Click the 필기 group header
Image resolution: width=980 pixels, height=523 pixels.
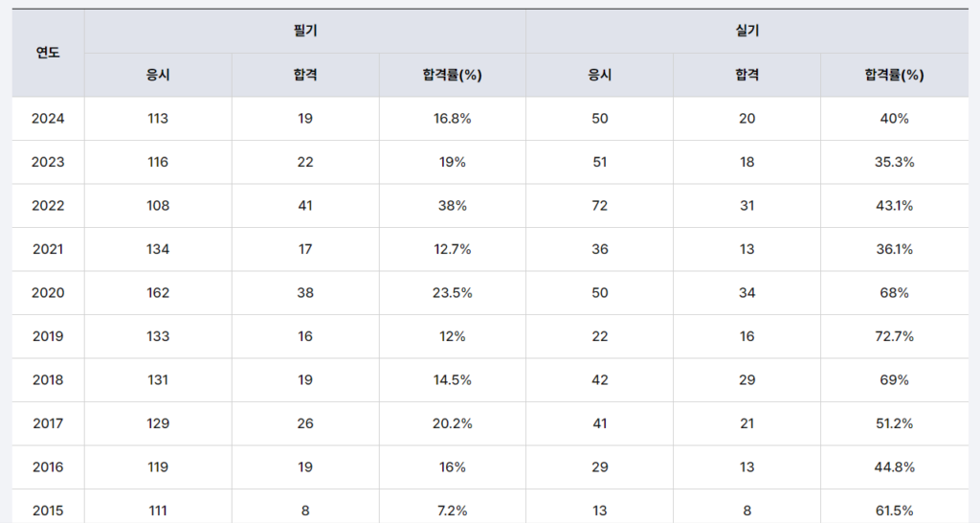[x=305, y=31]
